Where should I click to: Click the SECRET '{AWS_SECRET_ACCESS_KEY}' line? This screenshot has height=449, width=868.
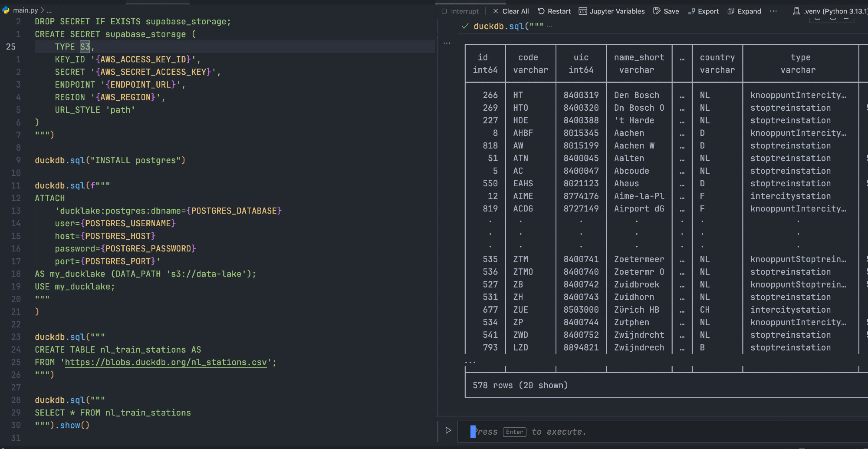coord(138,72)
